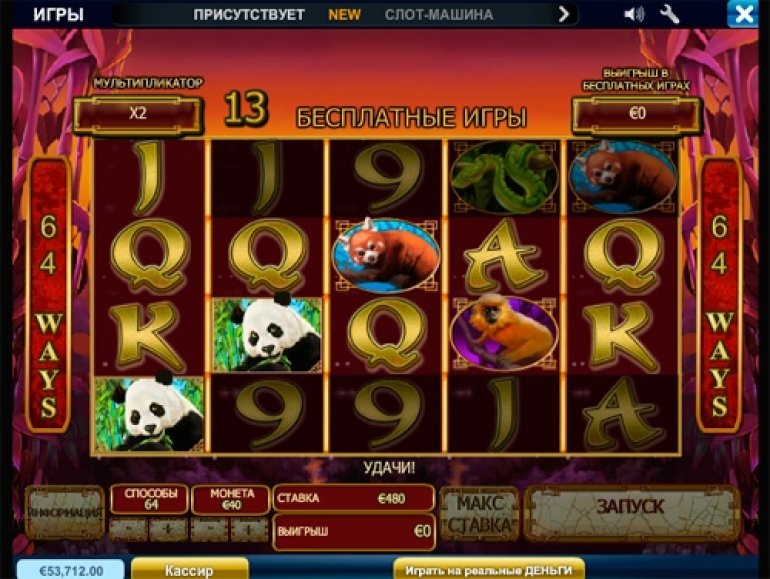Open the Кассир cashier button
This screenshot has height=579, width=770.
coord(190,570)
